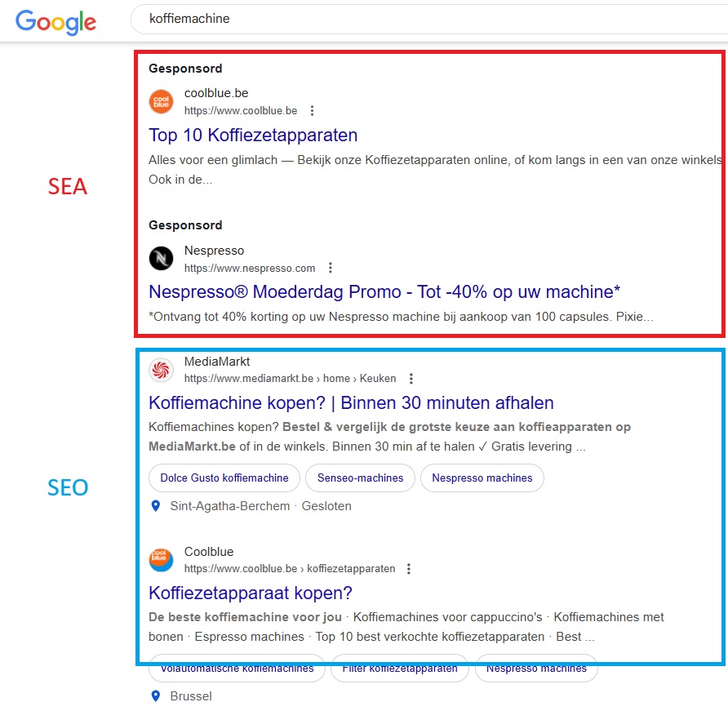Open options menu for sponsored Coolblue ad
This screenshot has width=728, height=711.
(312, 111)
